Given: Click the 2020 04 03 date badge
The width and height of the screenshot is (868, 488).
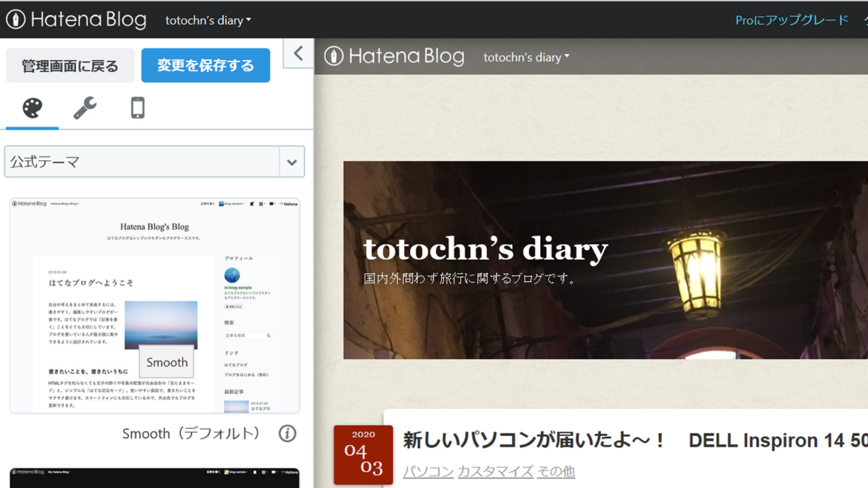Looking at the screenshot, I should coord(363,455).
